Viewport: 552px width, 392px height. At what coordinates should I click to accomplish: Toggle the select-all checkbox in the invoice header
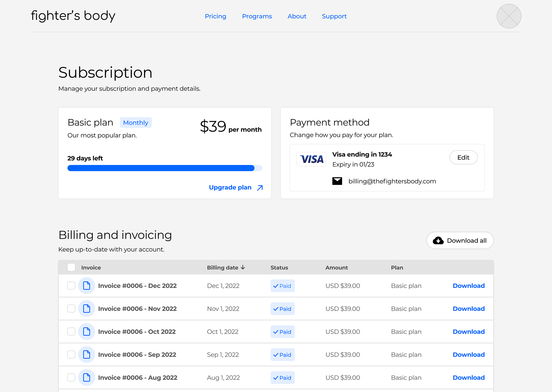click(x=71, y=267)
